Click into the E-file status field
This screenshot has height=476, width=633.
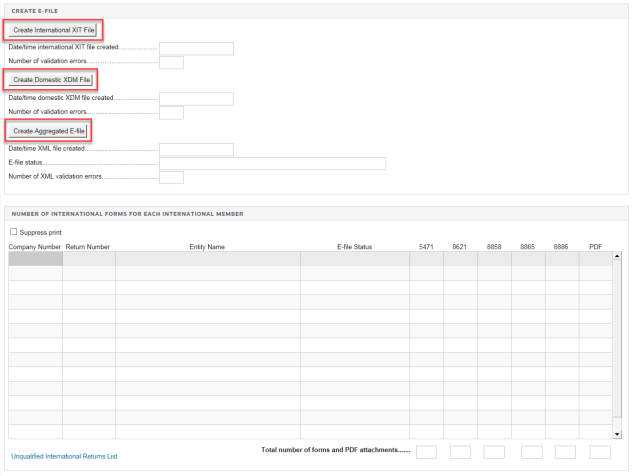coord(272,163)
